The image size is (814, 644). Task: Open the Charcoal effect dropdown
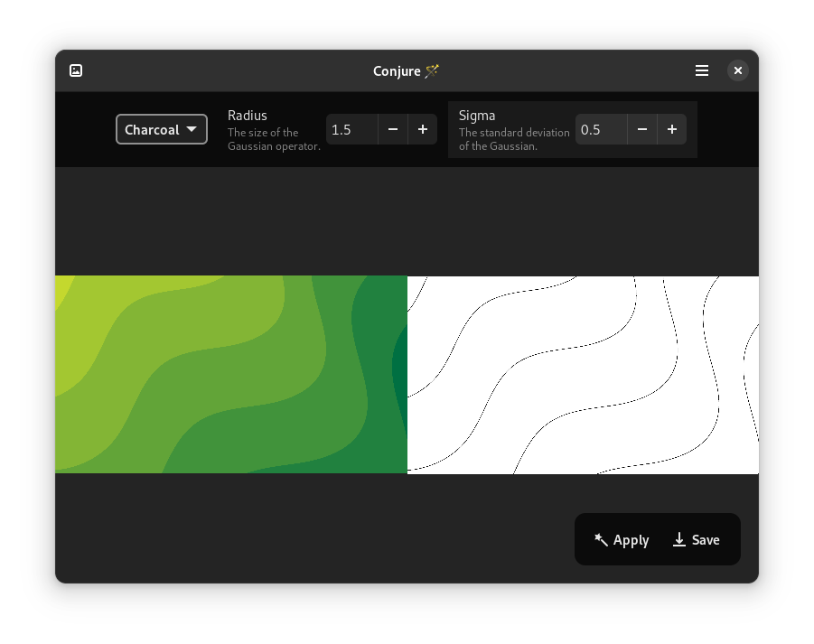(x=161, y=129)
